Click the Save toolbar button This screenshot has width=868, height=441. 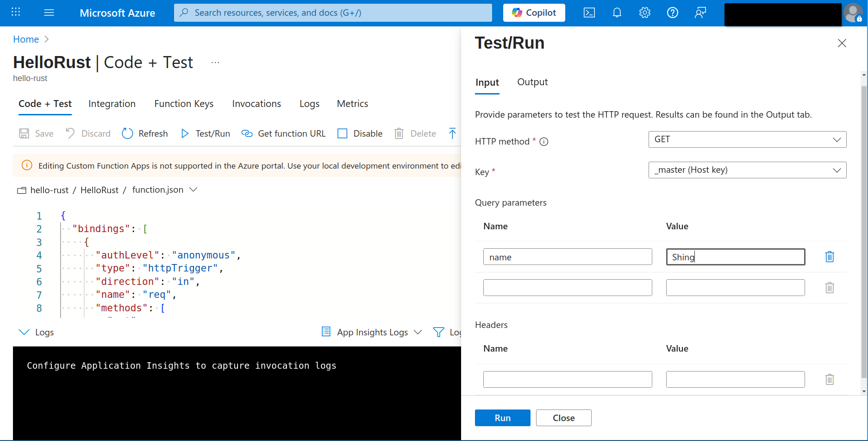36,133
